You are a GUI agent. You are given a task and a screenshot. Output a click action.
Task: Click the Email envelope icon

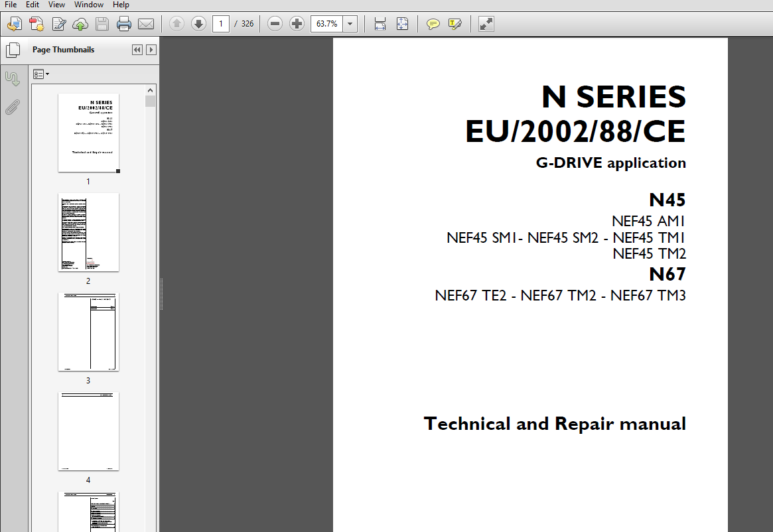[146, 24]
